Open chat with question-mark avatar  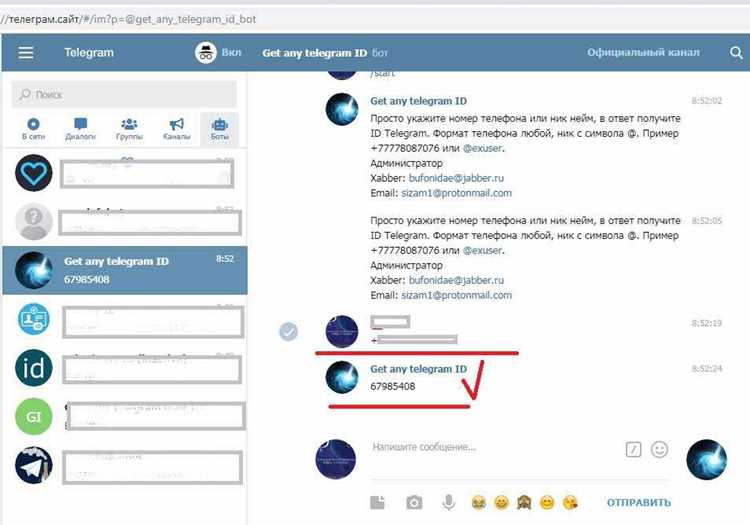[124, 222]
